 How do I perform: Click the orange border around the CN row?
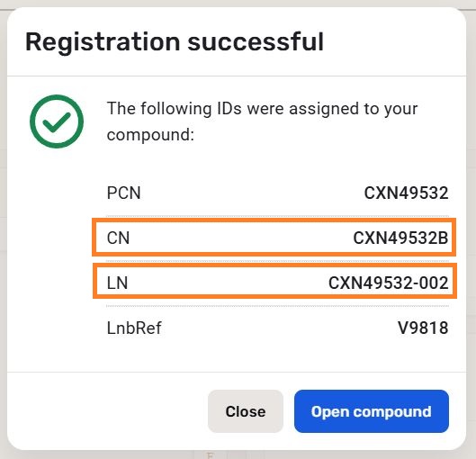click(x=274, y=220)
